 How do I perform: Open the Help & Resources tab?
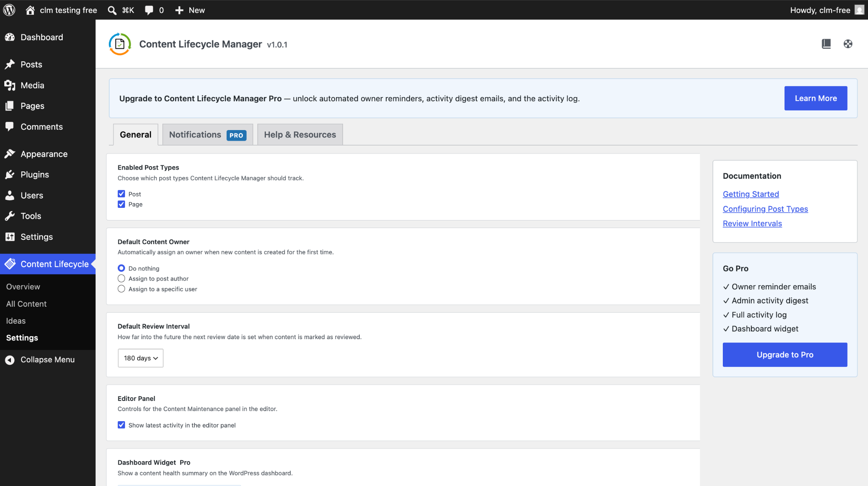tap(300, 135)
